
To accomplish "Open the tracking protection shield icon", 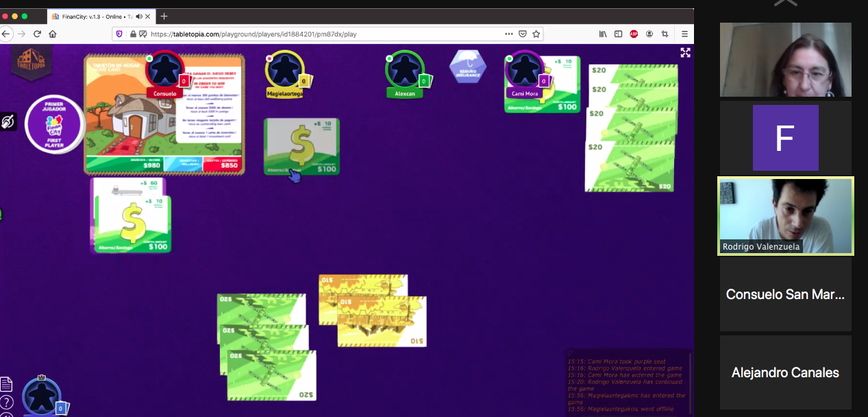I will (119, 34).
